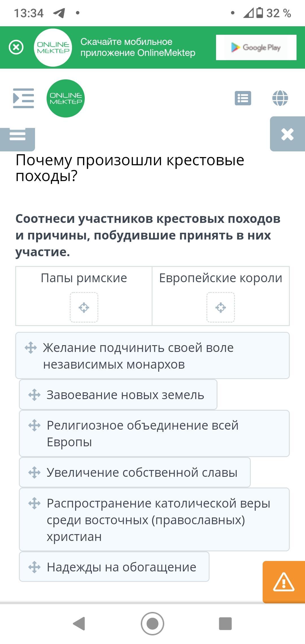Open the side navigation menu icon
305x644 pixels.
[23, 98]
